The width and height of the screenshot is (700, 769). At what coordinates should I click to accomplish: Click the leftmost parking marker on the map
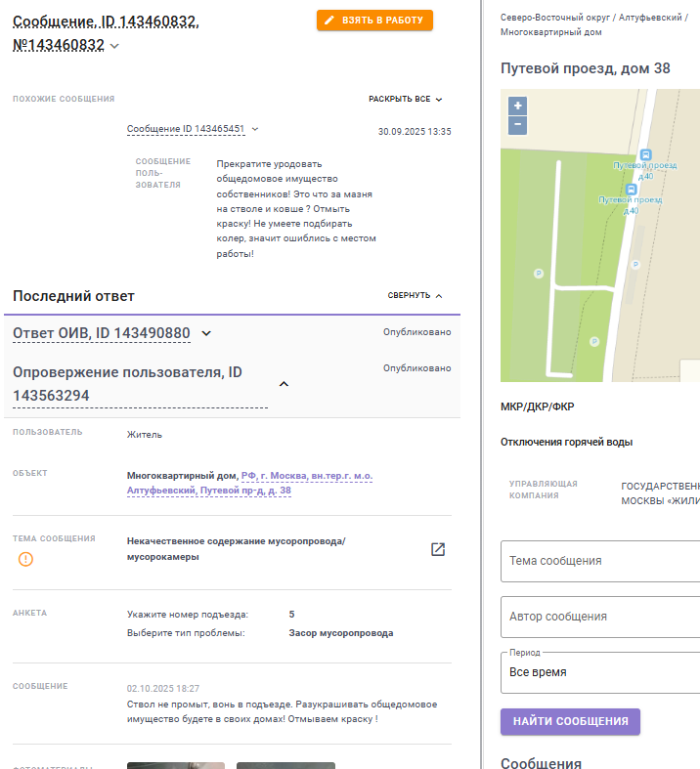click(539, 274)
